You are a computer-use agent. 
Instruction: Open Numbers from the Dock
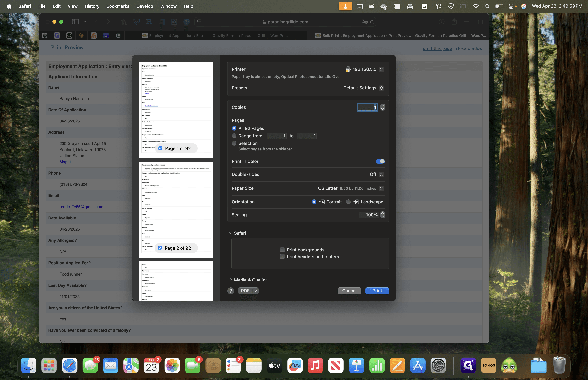377,365
